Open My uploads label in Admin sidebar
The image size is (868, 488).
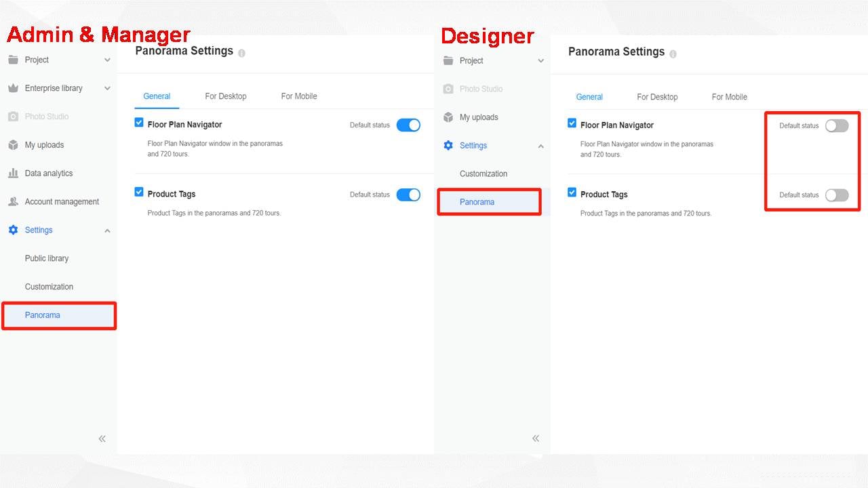click(44, 145)
